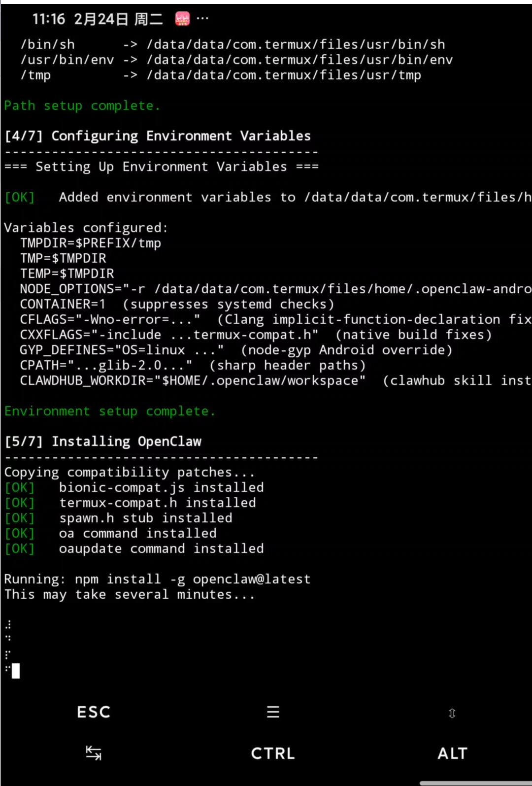Tap the three-dot status bar overflow

pyautogui.click(x=202, y=19)
